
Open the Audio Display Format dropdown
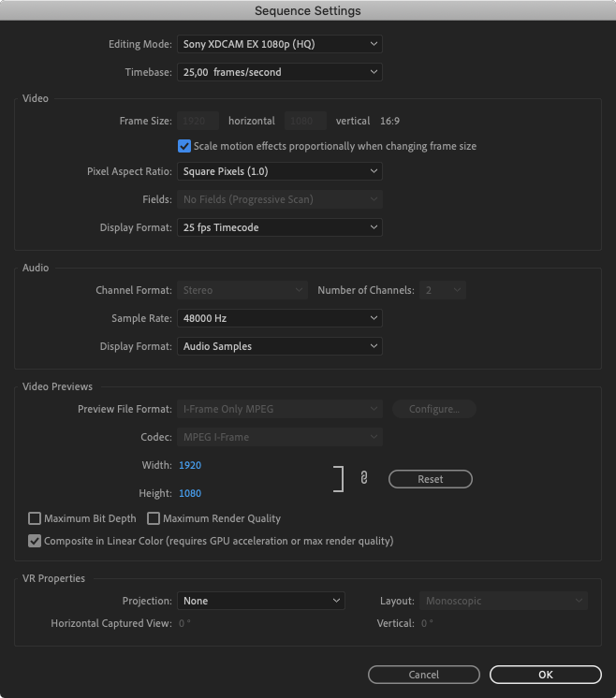(x=280, y=346)
